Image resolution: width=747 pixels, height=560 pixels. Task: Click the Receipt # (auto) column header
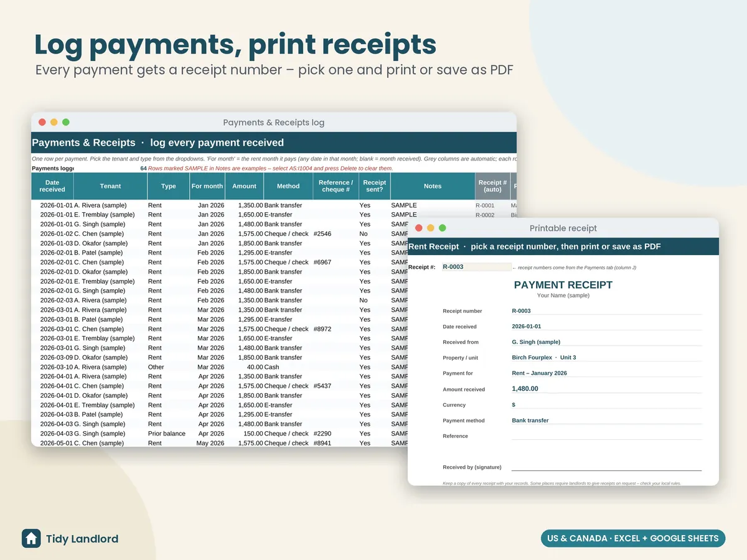click(x=492, y=186)
